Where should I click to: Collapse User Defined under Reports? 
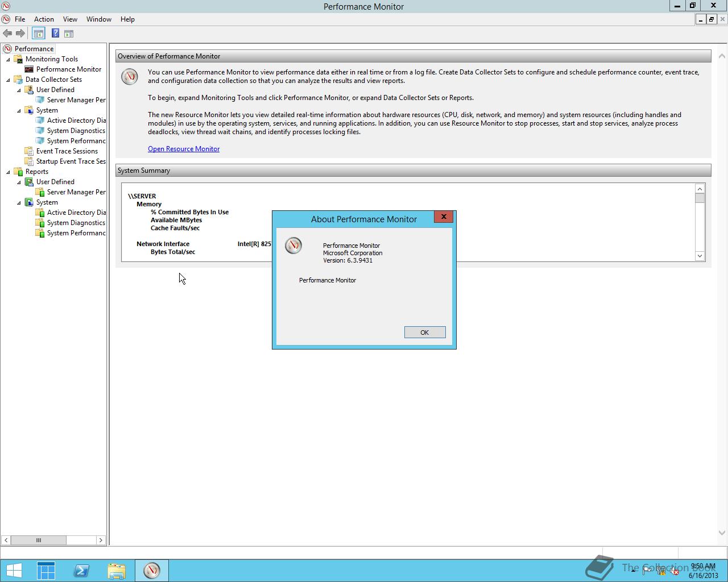pos(19,182)
